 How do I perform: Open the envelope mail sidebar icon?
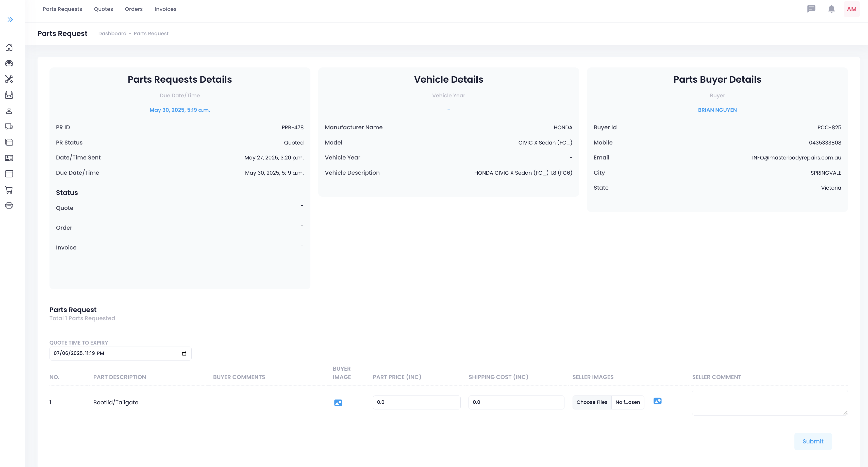[x=9, y=95]
